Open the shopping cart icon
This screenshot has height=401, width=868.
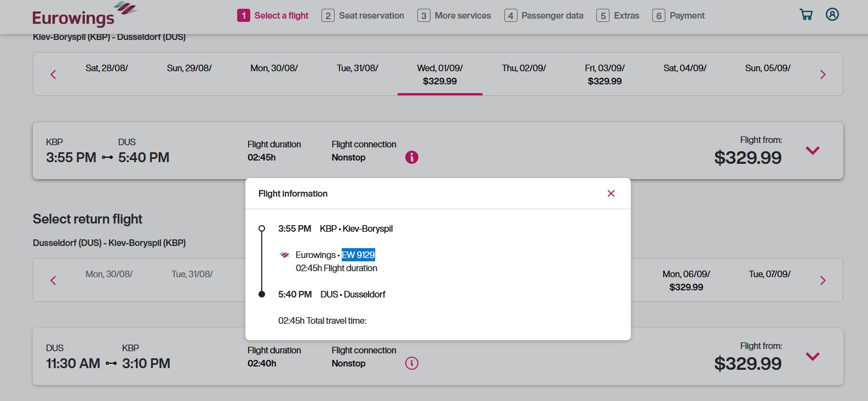pos(806,15)
